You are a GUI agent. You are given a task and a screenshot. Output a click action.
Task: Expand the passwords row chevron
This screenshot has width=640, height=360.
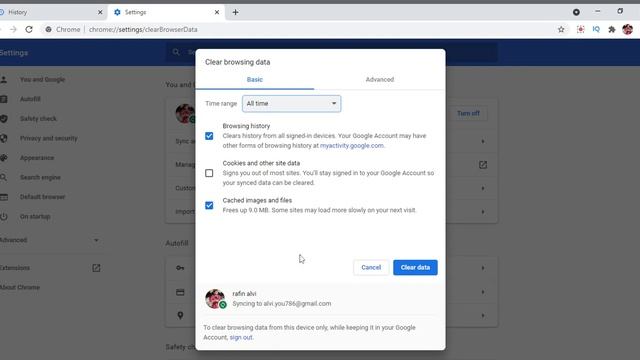click(483, 268)
